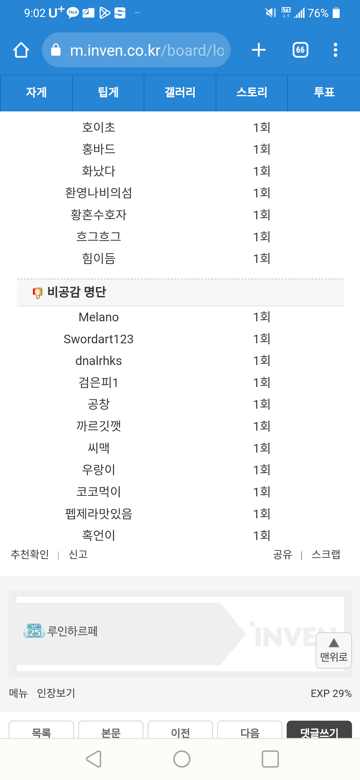Tap the Android recent apps square button
Screen dimensions: 360x780
[270, 759]
